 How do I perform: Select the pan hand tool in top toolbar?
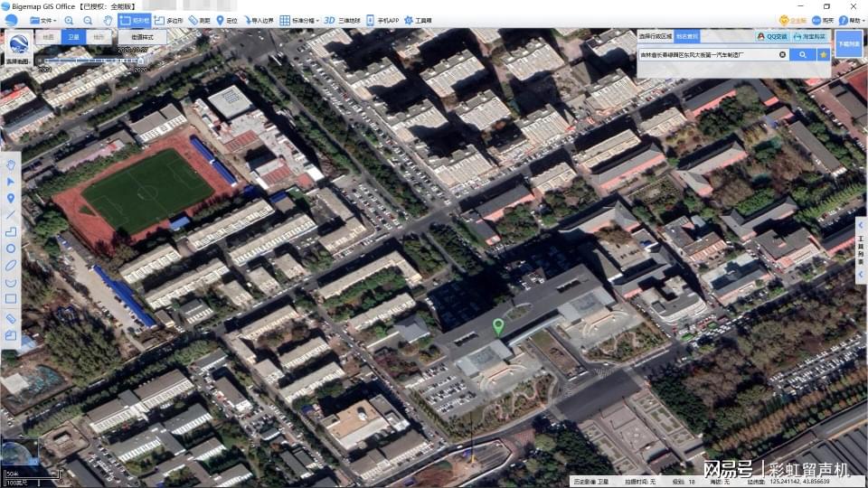pos(108,20)
